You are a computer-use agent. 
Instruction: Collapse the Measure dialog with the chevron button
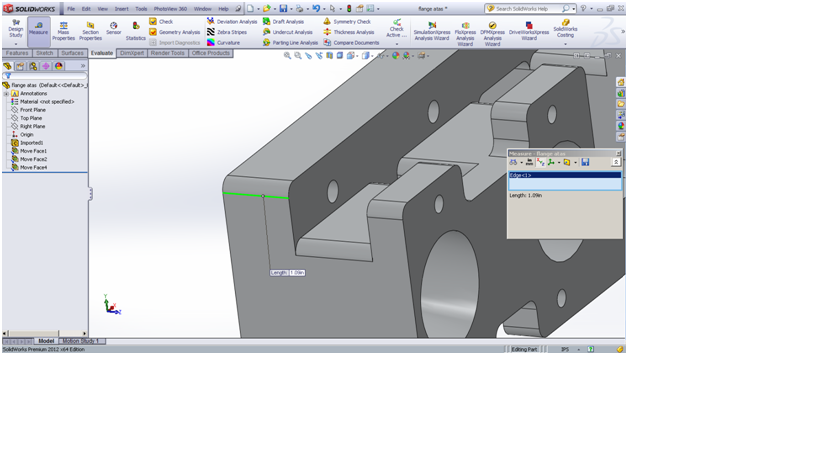616,162
